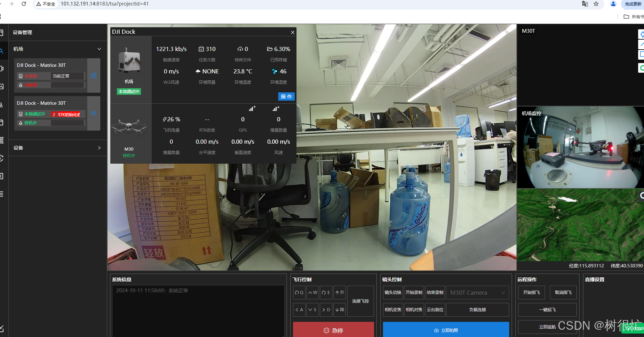Toggle eye icon on second DJI Dock card
The width and height of the screenshot is (644, 337).
[x=94, y=113]
